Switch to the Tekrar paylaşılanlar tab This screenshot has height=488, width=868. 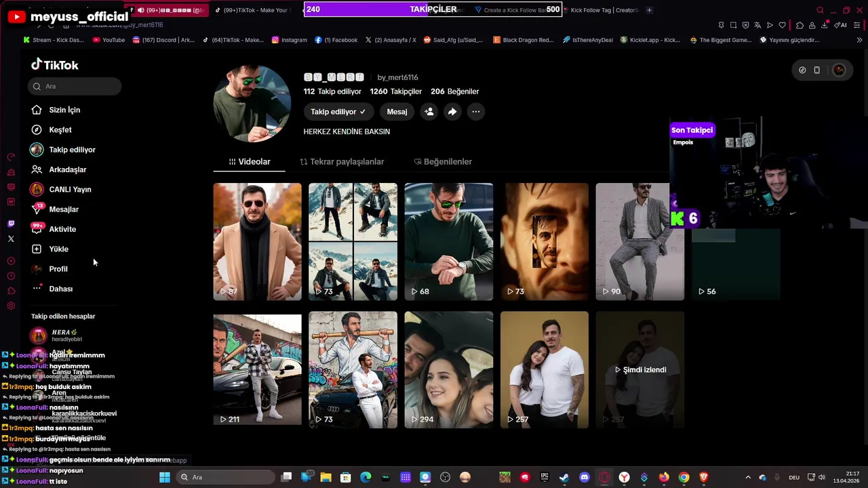point(342,161)
